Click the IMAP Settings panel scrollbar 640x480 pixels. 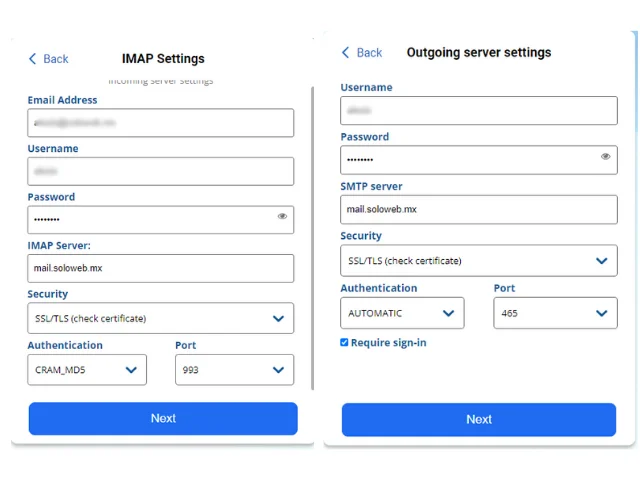[313, 238]
